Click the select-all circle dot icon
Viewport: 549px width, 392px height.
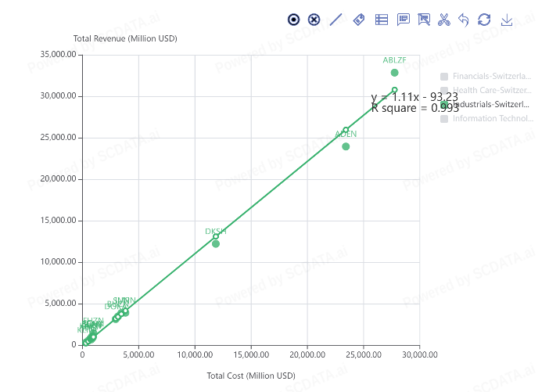click(293, 20)
